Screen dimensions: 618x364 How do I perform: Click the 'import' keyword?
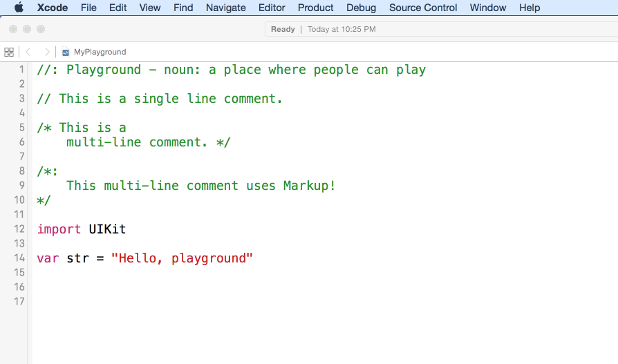[59, 229]
